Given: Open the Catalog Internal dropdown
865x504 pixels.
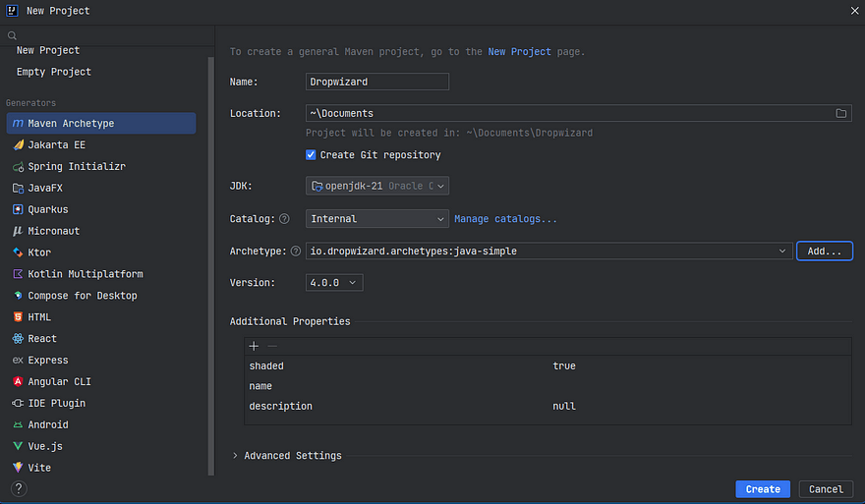Looking at the screenshot, I should point(377,219).
